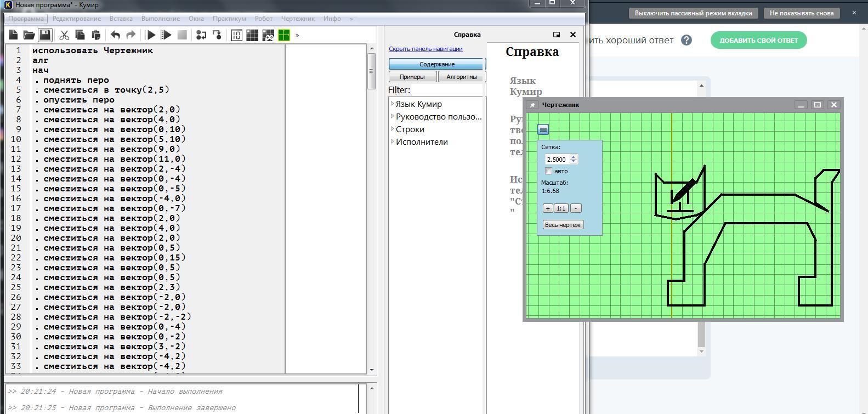Open the 'Выполнение' menu
This screenshot has height=414, width=868.
point(161,19)
